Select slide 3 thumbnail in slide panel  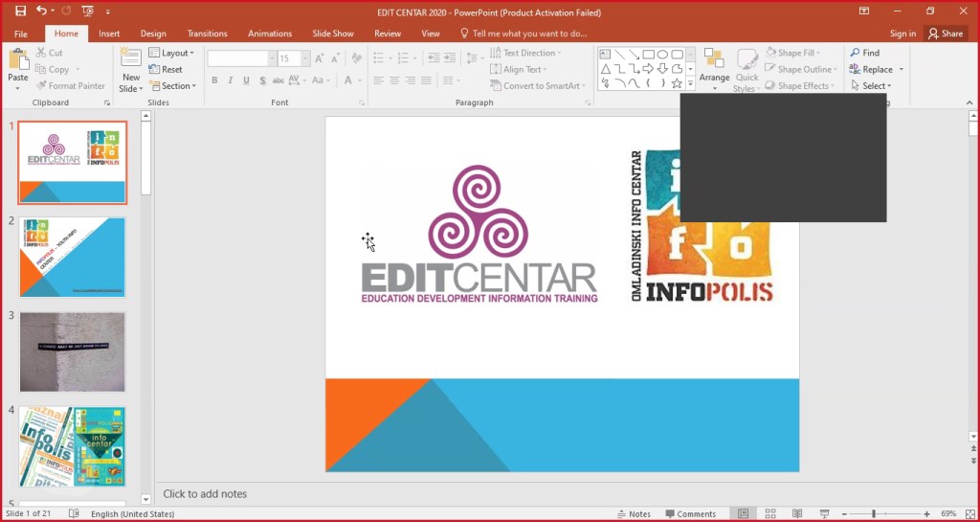72,352
